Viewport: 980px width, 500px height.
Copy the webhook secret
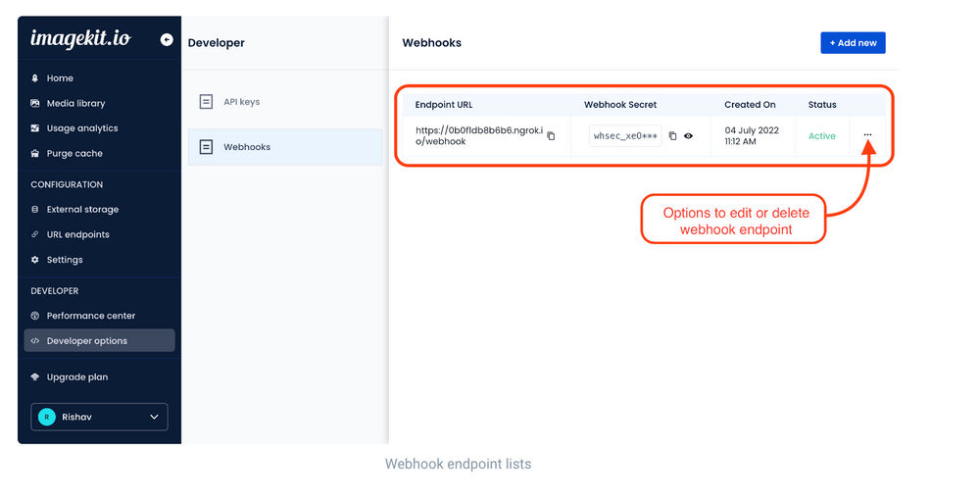(x=672, y=136)
